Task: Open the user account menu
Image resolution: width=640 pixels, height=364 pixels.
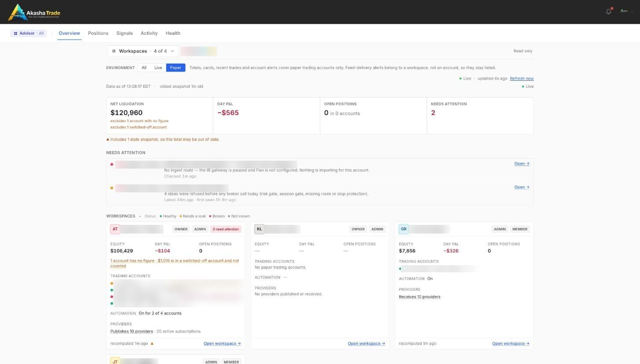Action: coord(626,11)
